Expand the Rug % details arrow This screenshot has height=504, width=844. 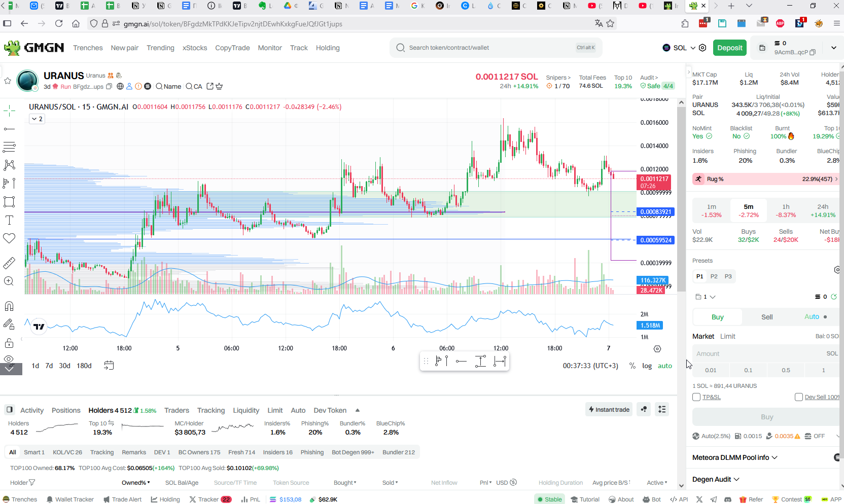pyautogui.click(x=836, y=179)
